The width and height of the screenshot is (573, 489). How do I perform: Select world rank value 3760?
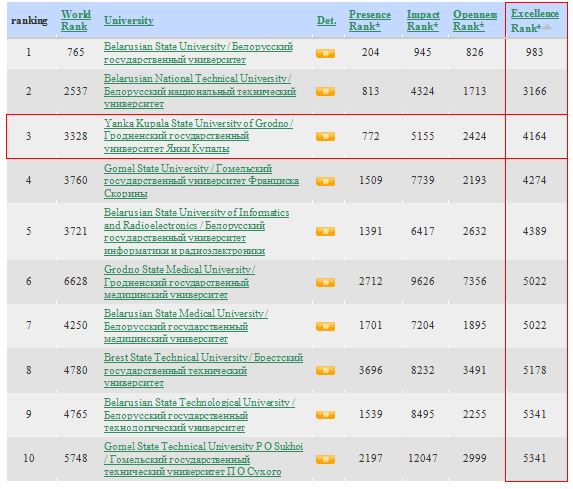pos(76,180)
